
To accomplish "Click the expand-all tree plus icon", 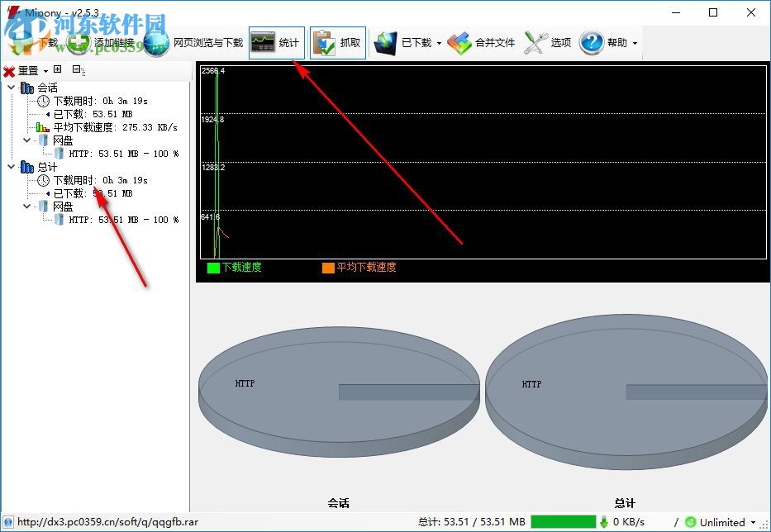I will click(x=58, y=69).
